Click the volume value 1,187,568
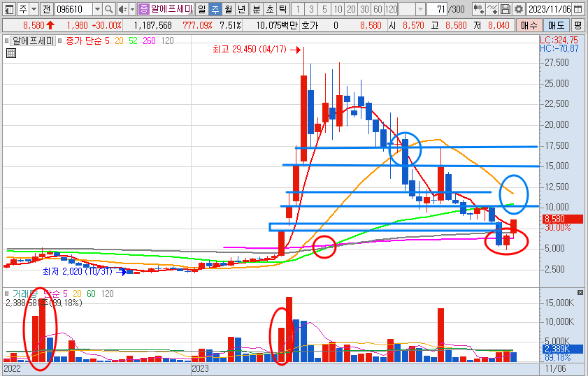 point(152,25)
